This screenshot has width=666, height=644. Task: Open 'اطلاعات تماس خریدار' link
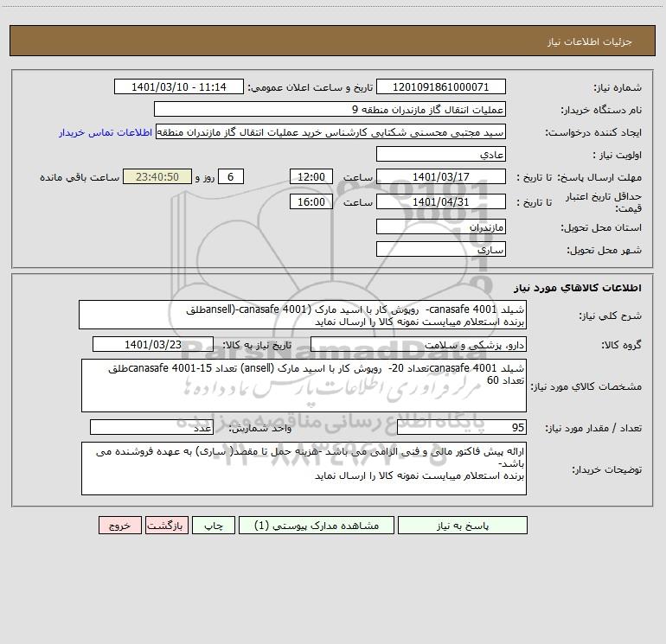pyautogui.click(x=106, y=132)
